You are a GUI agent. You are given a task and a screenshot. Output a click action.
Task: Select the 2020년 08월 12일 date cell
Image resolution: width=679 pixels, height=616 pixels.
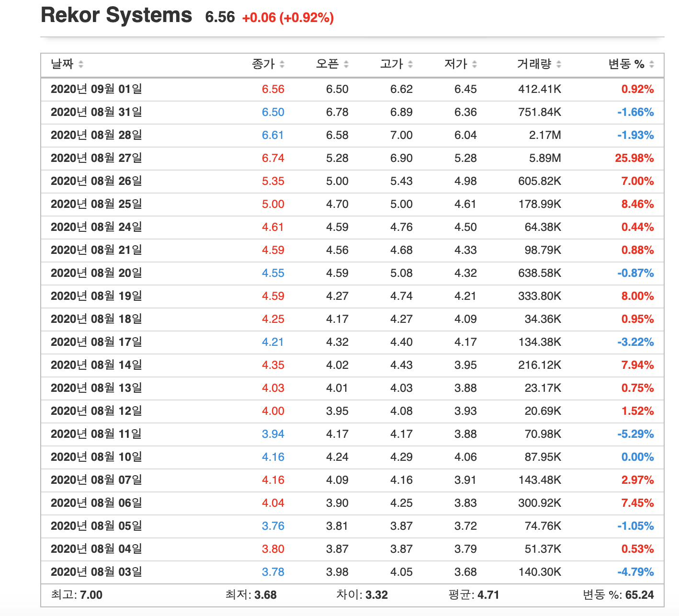coord(96,411)
